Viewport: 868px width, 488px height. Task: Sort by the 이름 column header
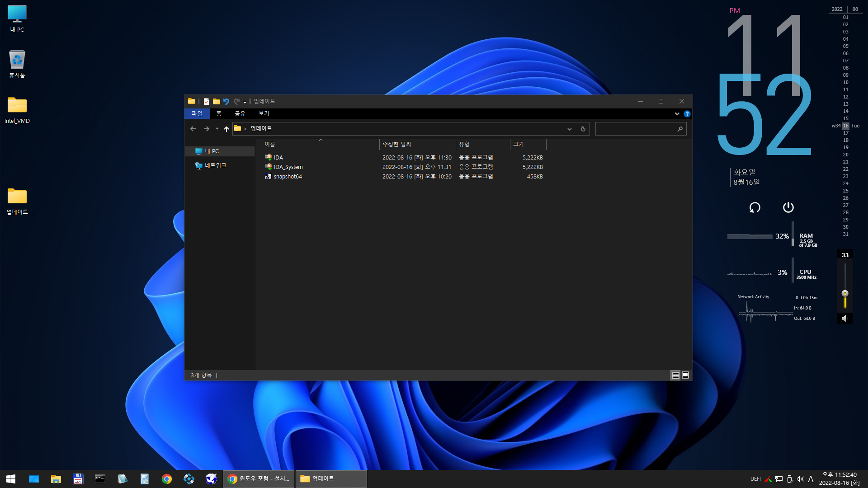tap(321, 144)
